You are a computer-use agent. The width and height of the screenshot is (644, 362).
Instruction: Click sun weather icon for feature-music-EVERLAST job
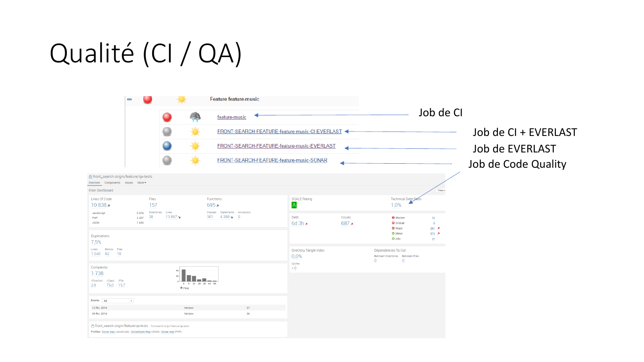(195, 146)
